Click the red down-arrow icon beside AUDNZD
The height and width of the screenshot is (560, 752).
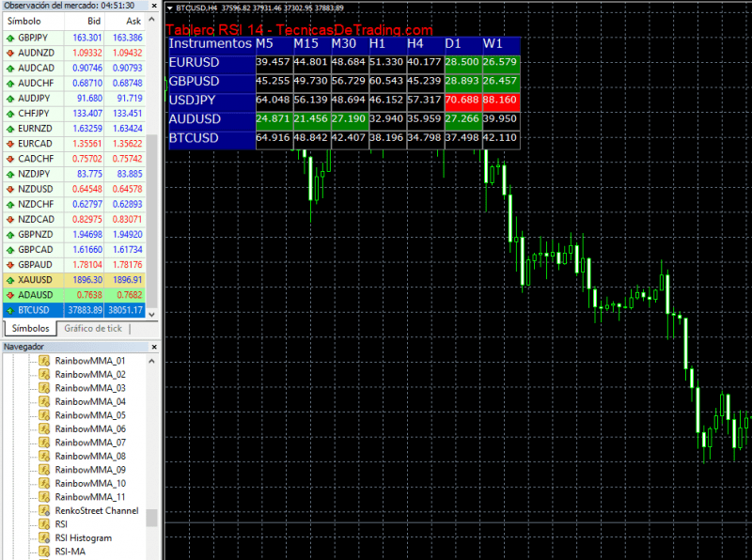[x=10, y=54]
